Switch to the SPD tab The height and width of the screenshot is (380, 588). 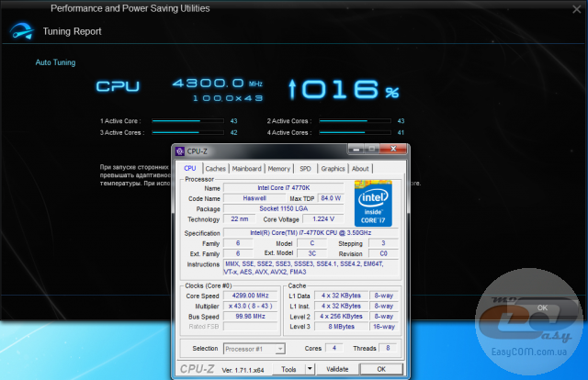click(x=305, y=169)
